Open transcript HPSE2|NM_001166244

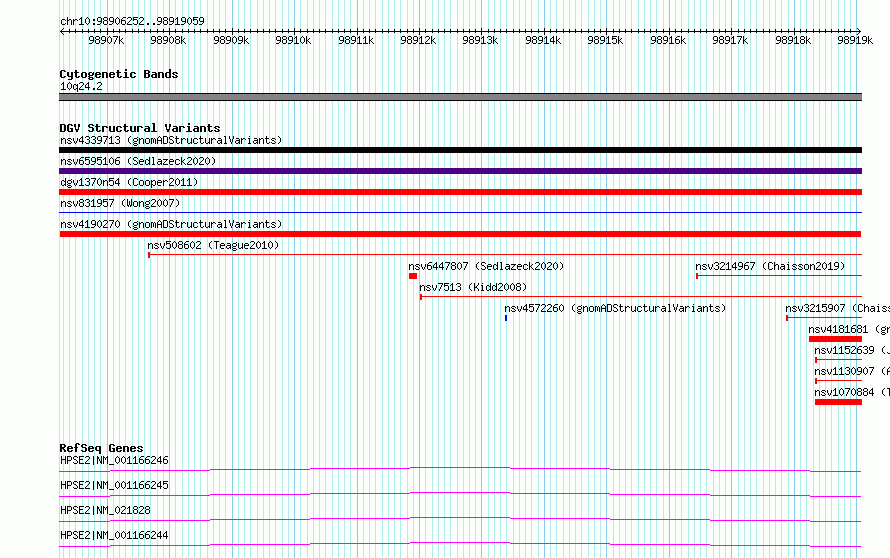114,535
